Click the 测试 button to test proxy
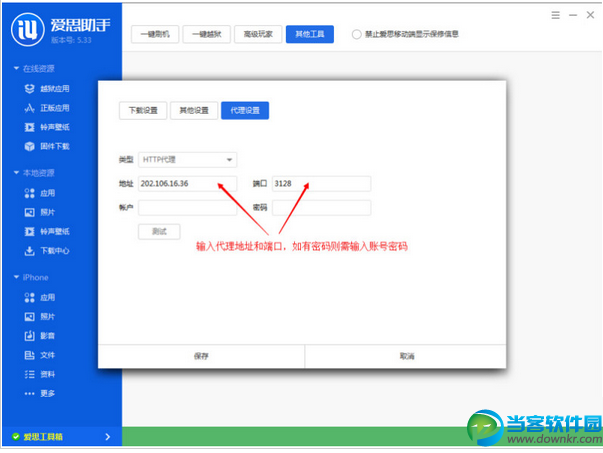603x453 pixels. point(159,231)
